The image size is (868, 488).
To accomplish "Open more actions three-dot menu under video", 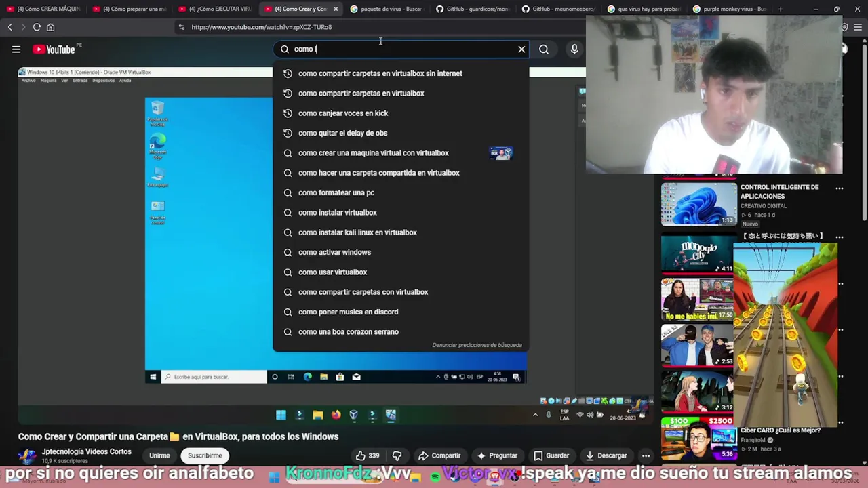I will tap(646, 455).
